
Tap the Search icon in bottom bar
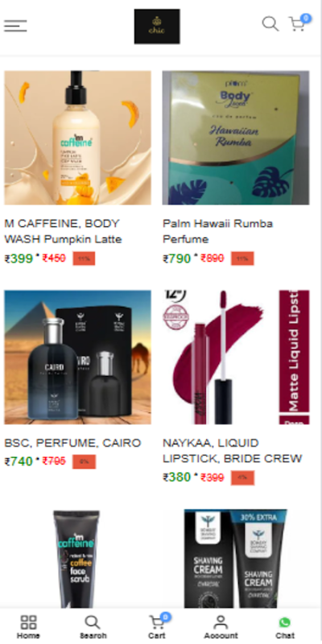[x=93, y=627]
